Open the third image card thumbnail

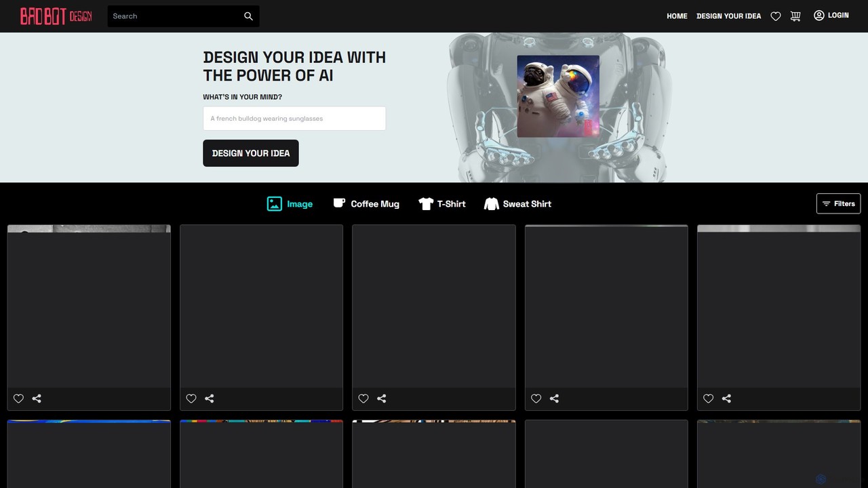click(x=434, y=306)
